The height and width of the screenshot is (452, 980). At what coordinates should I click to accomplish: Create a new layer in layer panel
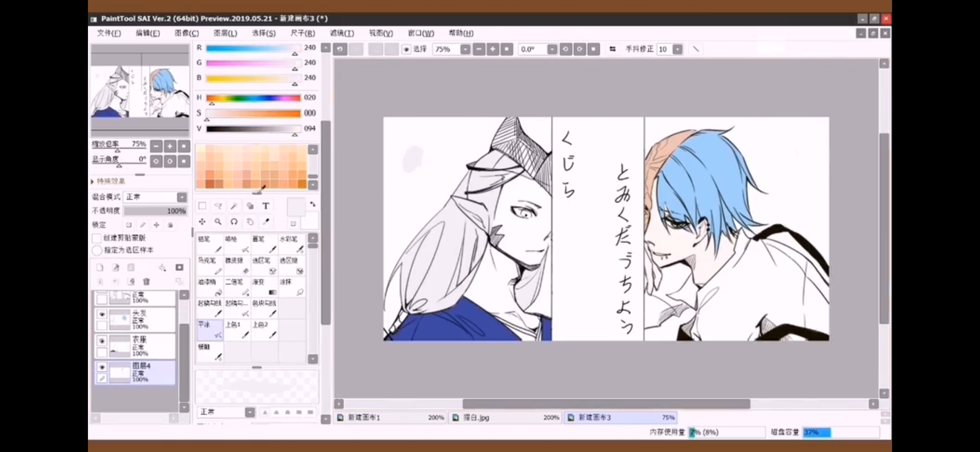click(x=100, y=267)
